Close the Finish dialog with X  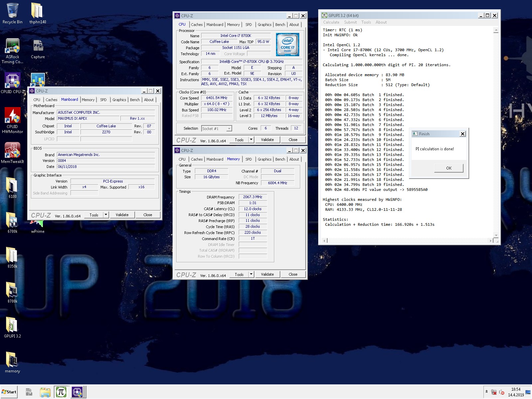coord(463,134)
